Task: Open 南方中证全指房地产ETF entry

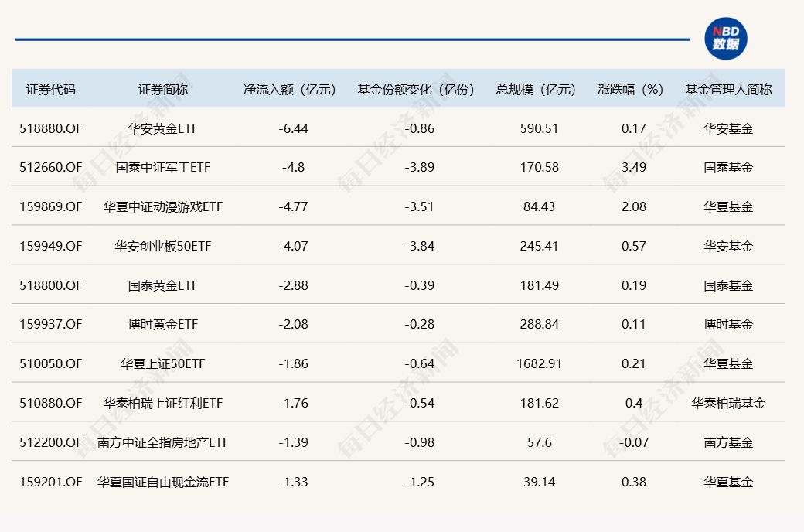Action: tap(163, 442)
